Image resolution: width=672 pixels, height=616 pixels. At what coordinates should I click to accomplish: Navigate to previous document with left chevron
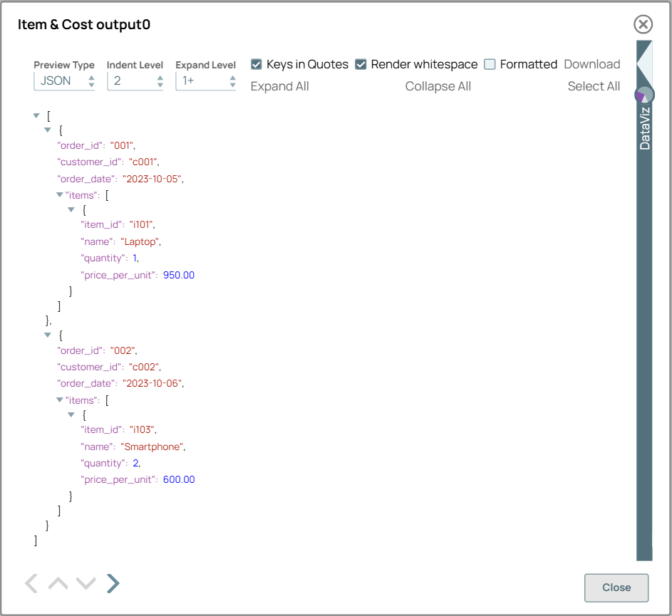(x=31, y=583)
